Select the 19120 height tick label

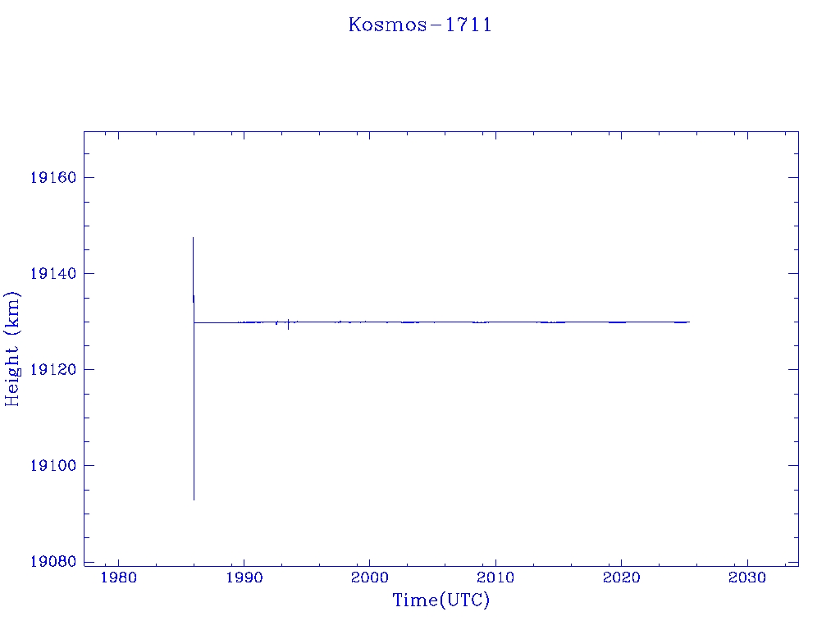(53, 369)
